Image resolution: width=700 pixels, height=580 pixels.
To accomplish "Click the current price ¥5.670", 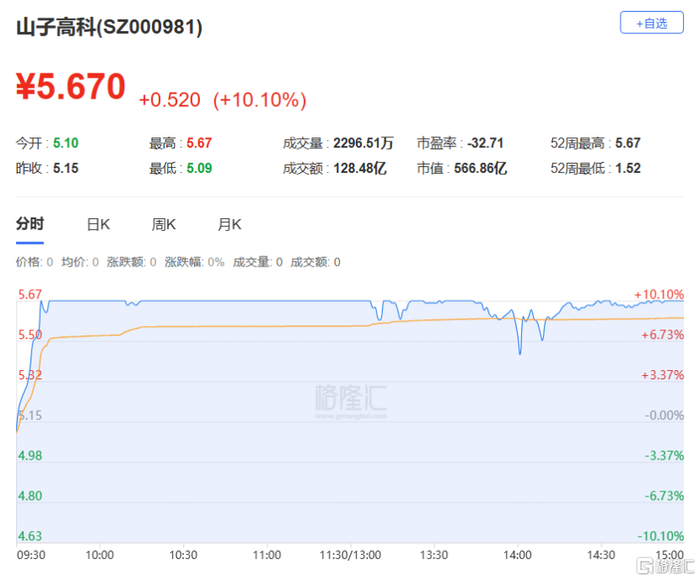I will coord(71,86).
